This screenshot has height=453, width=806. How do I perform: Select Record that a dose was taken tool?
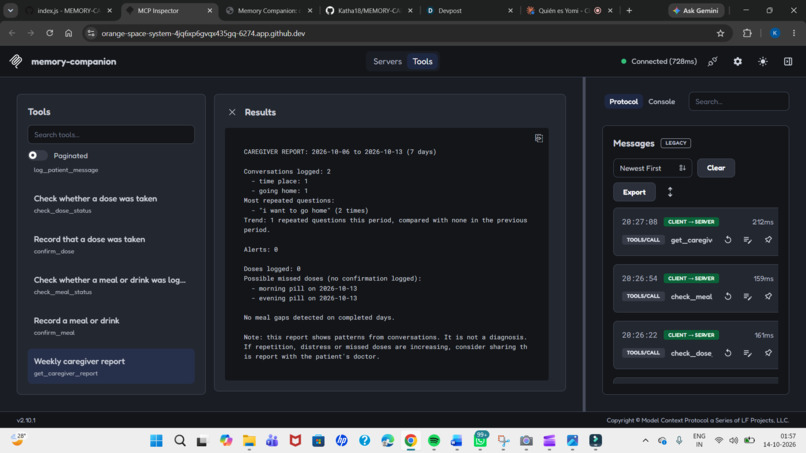tap(111, 244)
